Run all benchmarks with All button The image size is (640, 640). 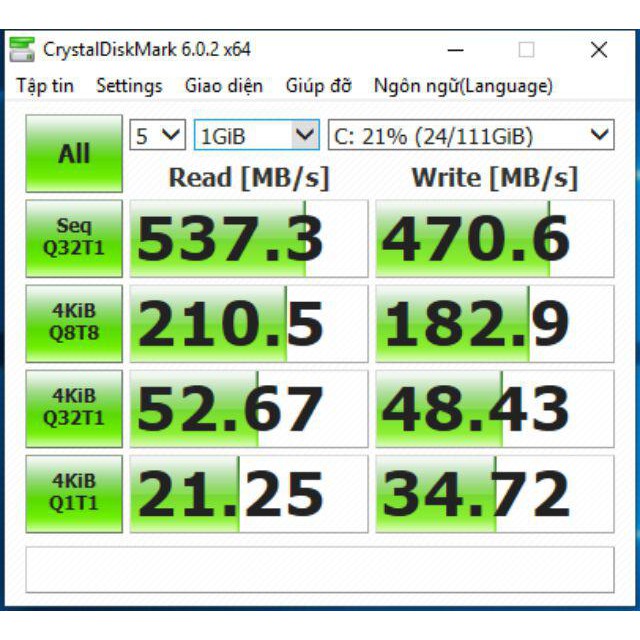point(74,154)
